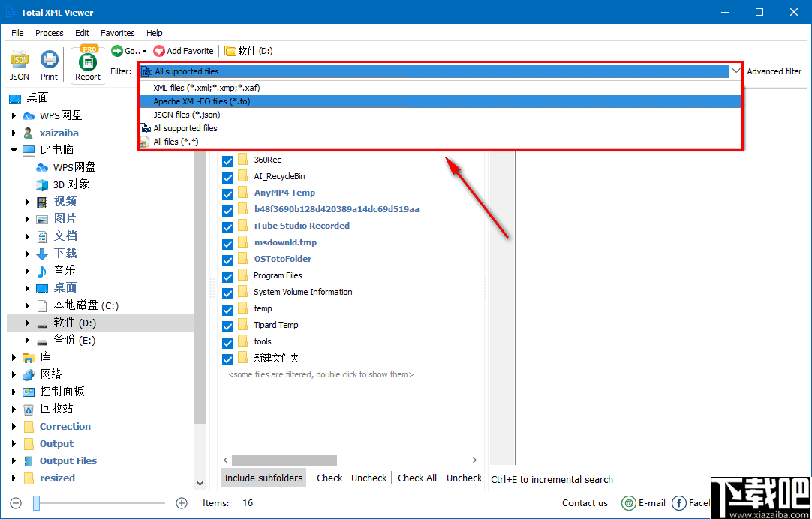Viewport: 812px width, 519px height.
Task: Uncheck the tools folder checkbox
Action: pos(227,343)
